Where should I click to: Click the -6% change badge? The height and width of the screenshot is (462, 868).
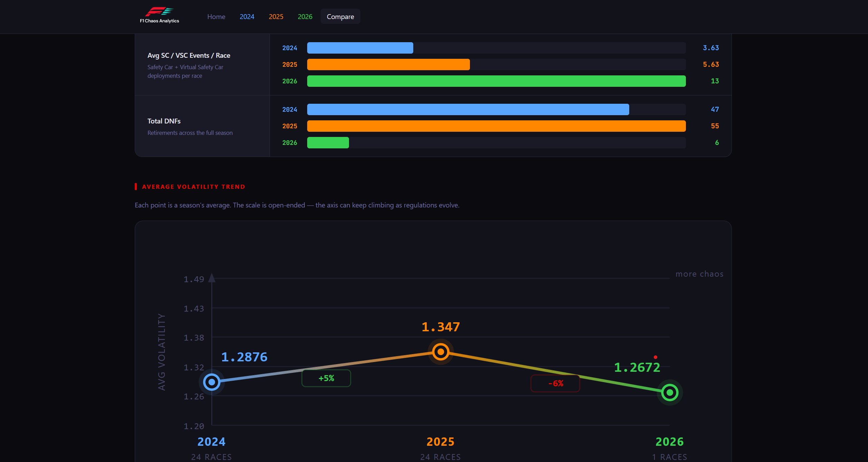point(555,384)
